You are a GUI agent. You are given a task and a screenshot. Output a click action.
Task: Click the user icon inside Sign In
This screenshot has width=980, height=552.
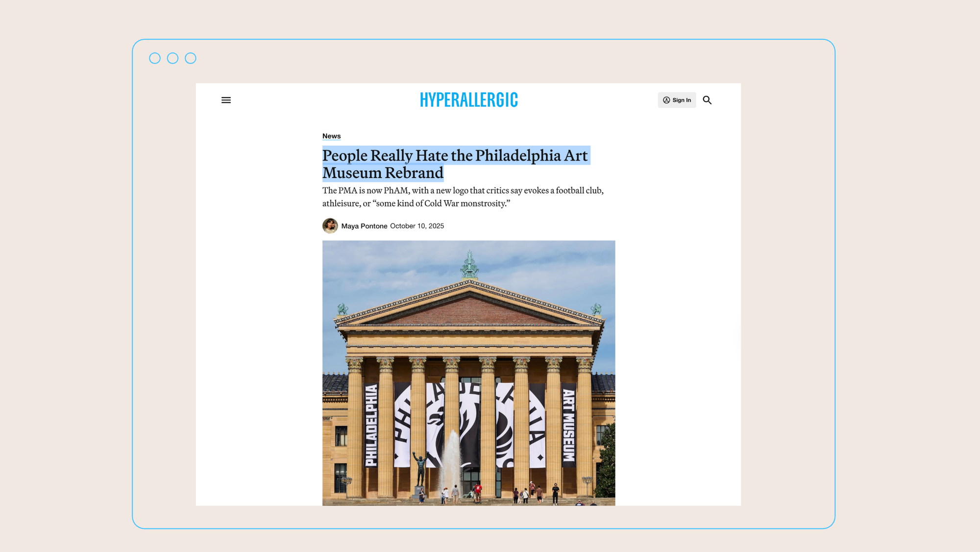(x=666, y=100)
